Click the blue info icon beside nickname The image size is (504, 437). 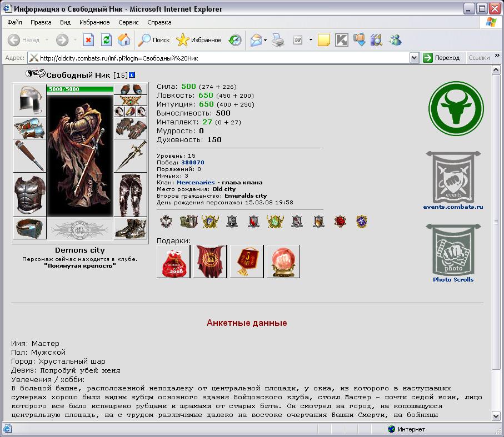point(132,75)
